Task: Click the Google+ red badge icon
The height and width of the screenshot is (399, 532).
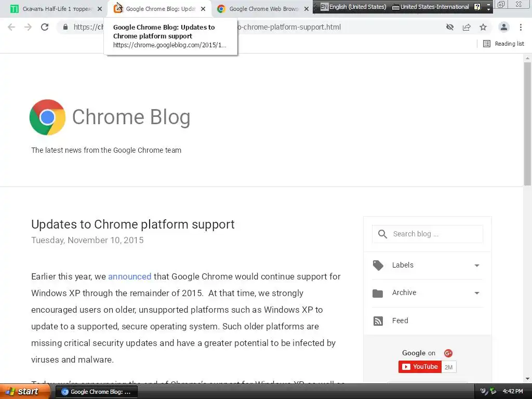Action: point(448,353)
